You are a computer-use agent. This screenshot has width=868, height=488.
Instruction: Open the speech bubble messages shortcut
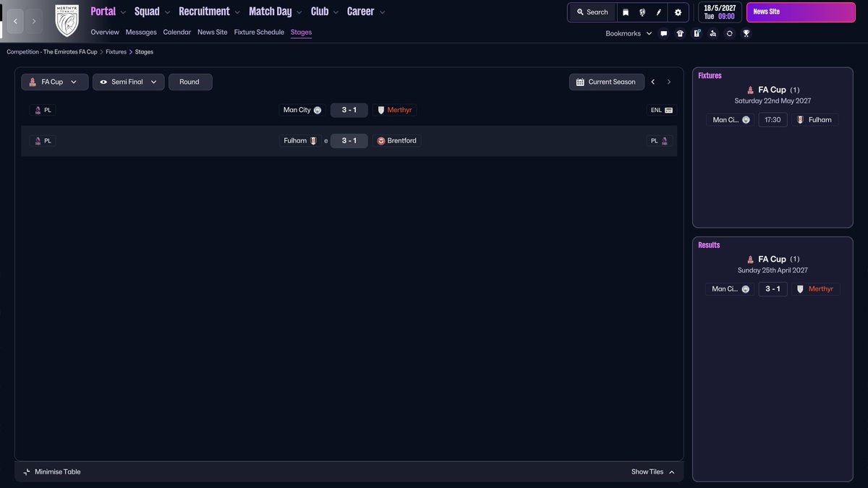tap(664, 33)
